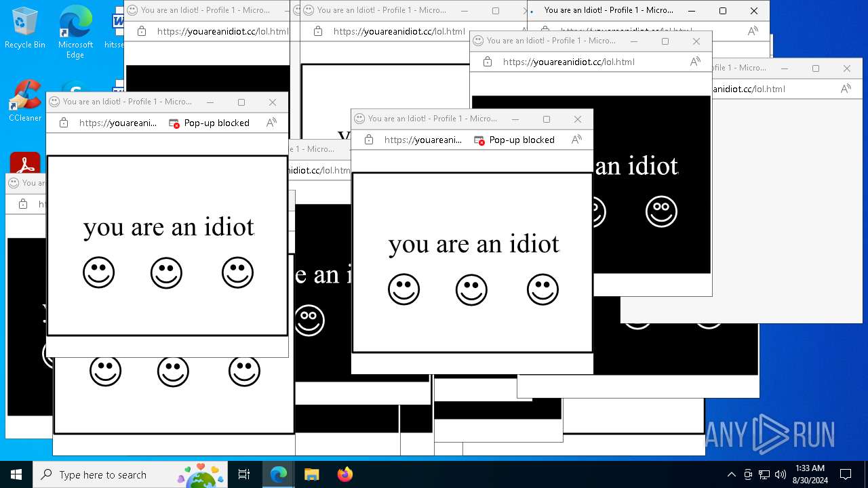Click the smiley favicon in the black 'an idiot' window's title bar
The height and width of the screenshot is (488, 868).
pos(478,41)
